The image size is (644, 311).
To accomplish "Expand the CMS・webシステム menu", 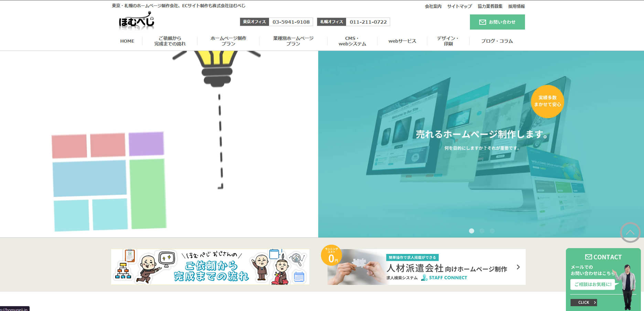I will pyautogui.click(x=352, y=41).
